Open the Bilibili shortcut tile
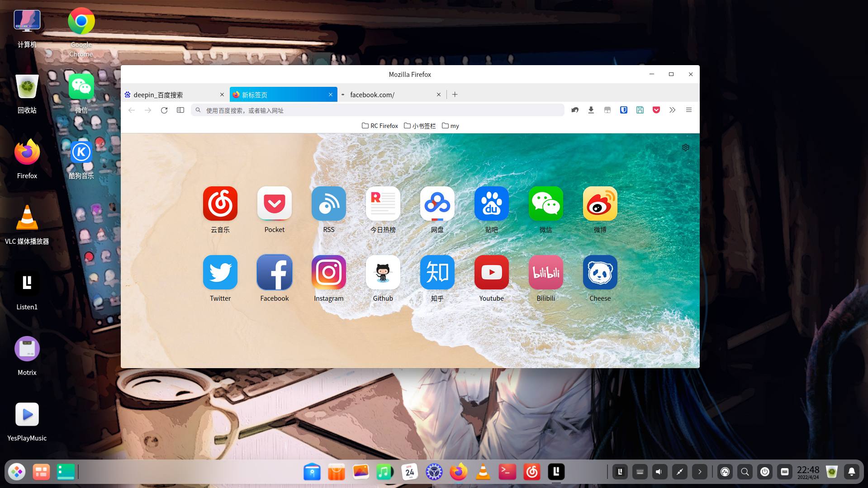The height and width of the screenshot is (488, 868). (546, 272)
